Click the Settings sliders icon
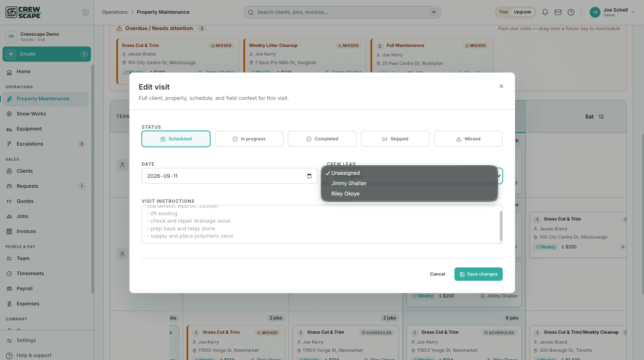Image resolution: width=644 pixels, height=360 pixels. click(9, 340)
